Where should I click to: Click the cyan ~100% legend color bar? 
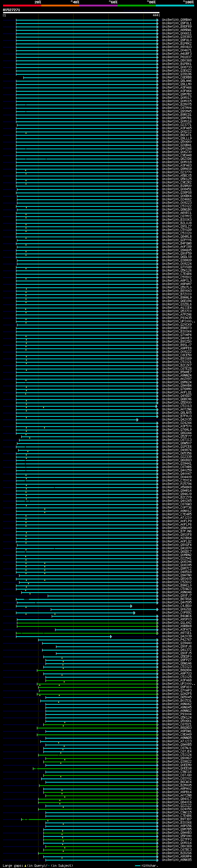click(175, 6)
